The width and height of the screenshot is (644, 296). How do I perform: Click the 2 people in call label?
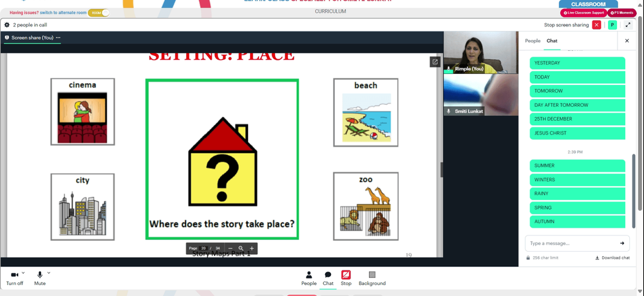[30, 25]
